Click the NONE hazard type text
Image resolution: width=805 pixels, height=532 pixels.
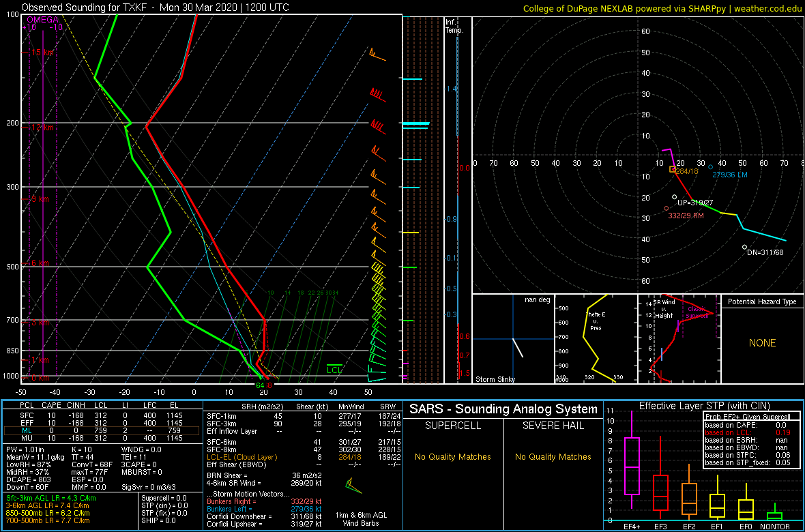point(762,343)
